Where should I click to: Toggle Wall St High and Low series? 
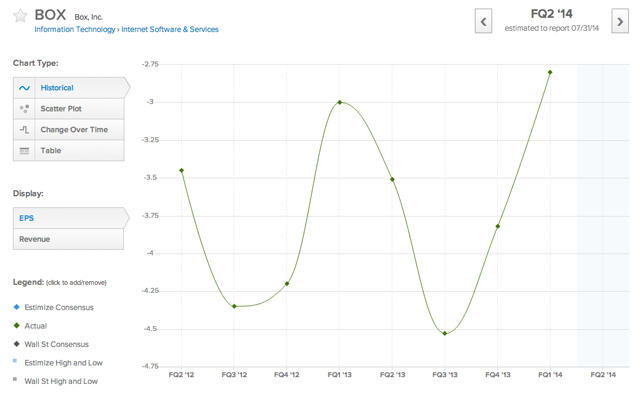[x=55, y=381]
